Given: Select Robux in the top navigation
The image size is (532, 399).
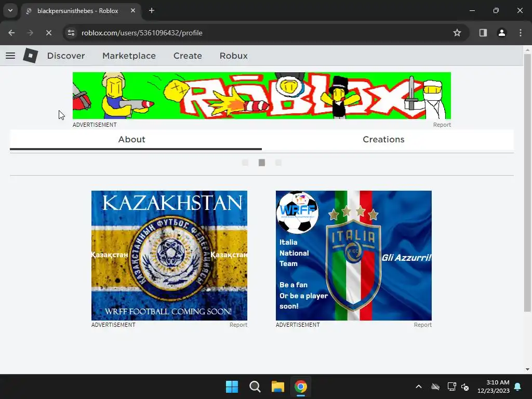Looking at the screenshot, I should [233, 56].
